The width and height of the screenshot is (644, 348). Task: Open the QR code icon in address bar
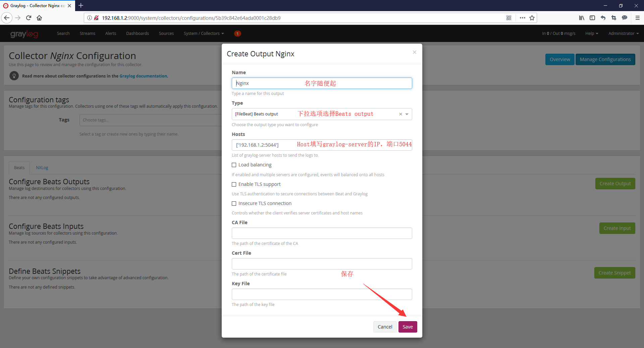(509, 18)
